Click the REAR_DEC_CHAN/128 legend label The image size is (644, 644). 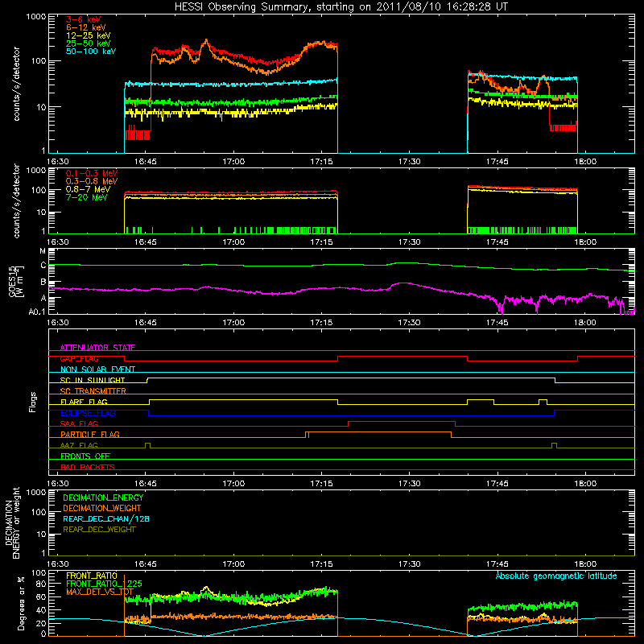point(106,519)
